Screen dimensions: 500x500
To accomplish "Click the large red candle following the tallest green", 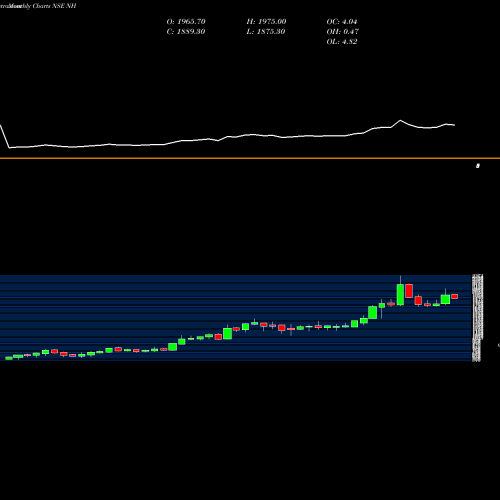I will pyautogui.click(x=409, y=291).
